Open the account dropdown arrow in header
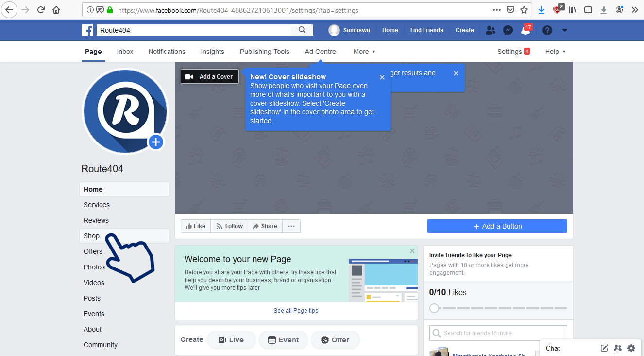644x356 pixels. (564, 30)
